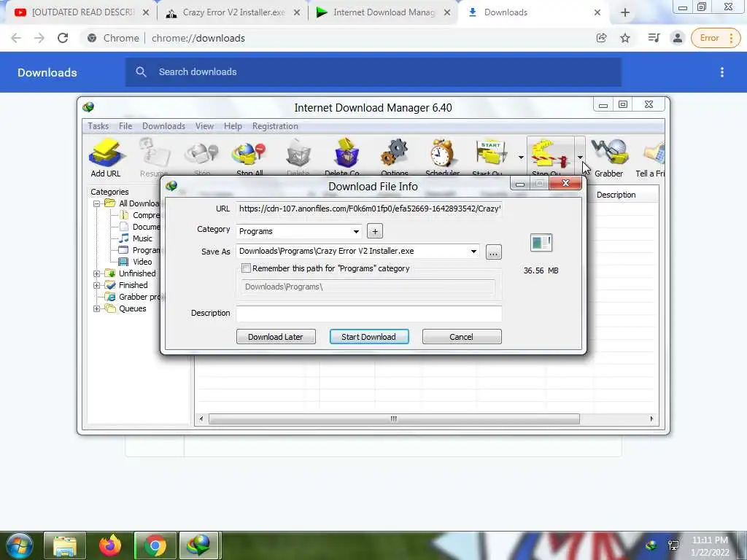This screenshot has height=560, width=747.
Task: Click the Description input field
Action: click(369, 314)
